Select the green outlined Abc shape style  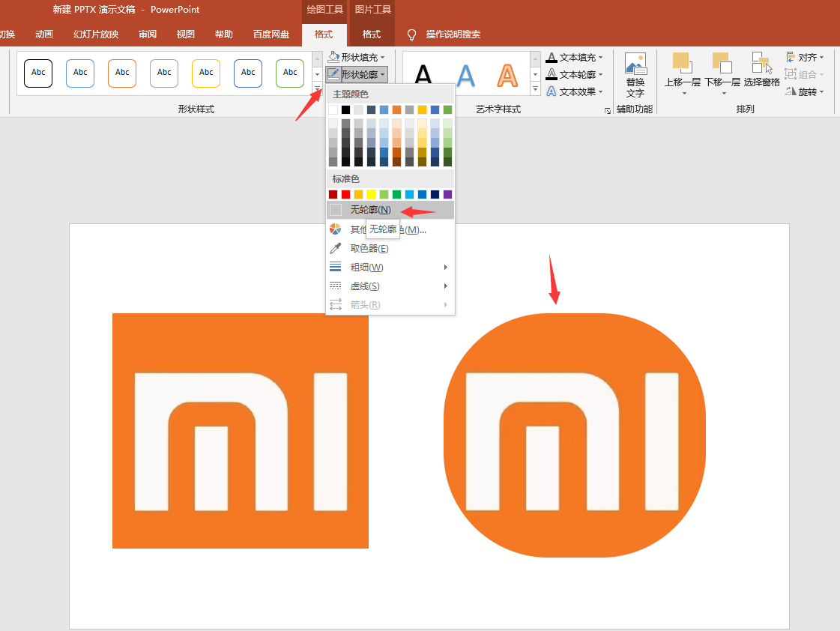pyautogui.click(x=290, y=73)
